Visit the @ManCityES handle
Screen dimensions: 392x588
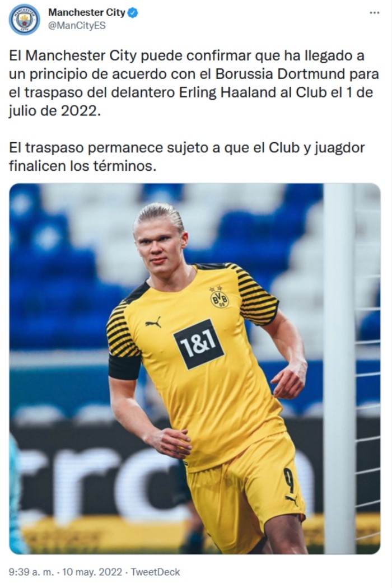pyautogui.click(x=77, y=26)
